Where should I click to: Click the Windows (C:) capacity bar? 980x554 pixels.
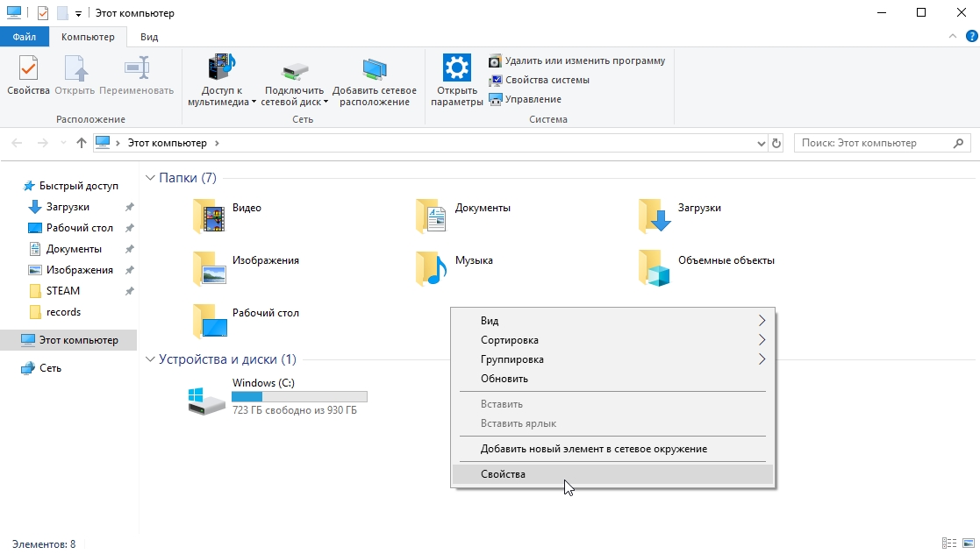pos(299,396)
